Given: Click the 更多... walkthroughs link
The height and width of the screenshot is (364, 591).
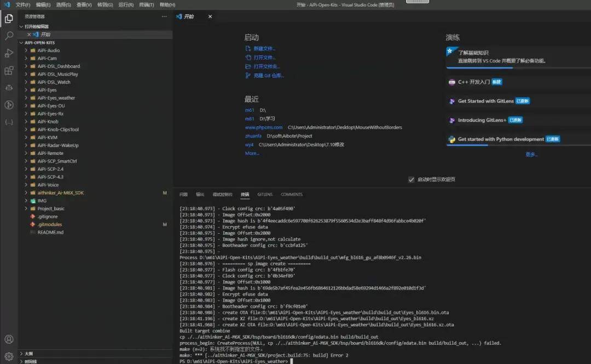Looking at the screenshot, I should 531,155.
